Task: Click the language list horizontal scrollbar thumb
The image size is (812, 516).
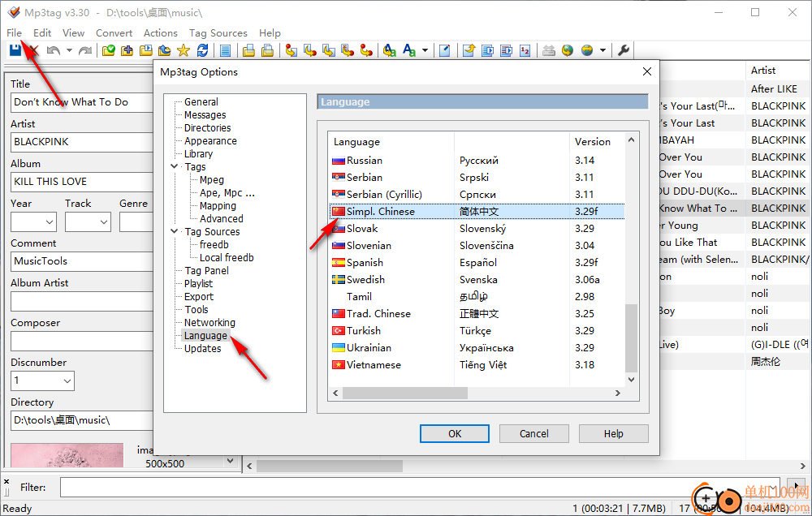Action: click(405, 393)
